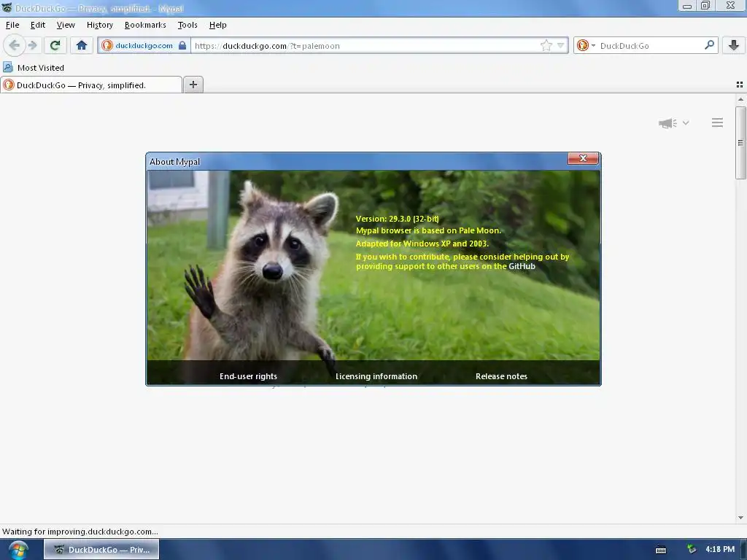
Task: Click the Most Visited bookmark icon
Action: [x=8, y=67]
